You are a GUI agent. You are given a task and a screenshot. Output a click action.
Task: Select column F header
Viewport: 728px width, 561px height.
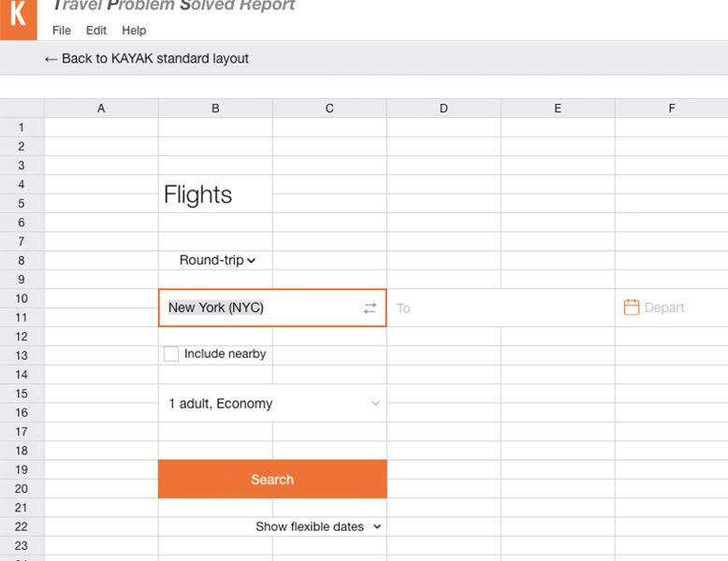pos(672,108)
